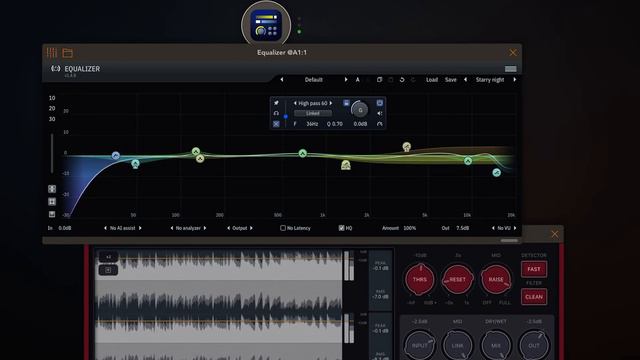Click the blue high-pass band node

pos(116,156)
